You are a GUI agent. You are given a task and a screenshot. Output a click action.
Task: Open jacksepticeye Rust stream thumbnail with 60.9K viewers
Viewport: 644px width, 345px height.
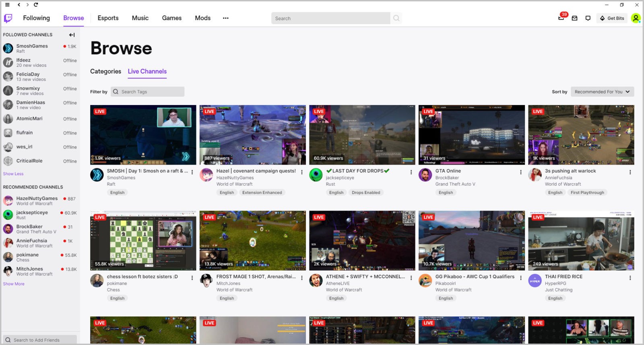click(362, 135)
